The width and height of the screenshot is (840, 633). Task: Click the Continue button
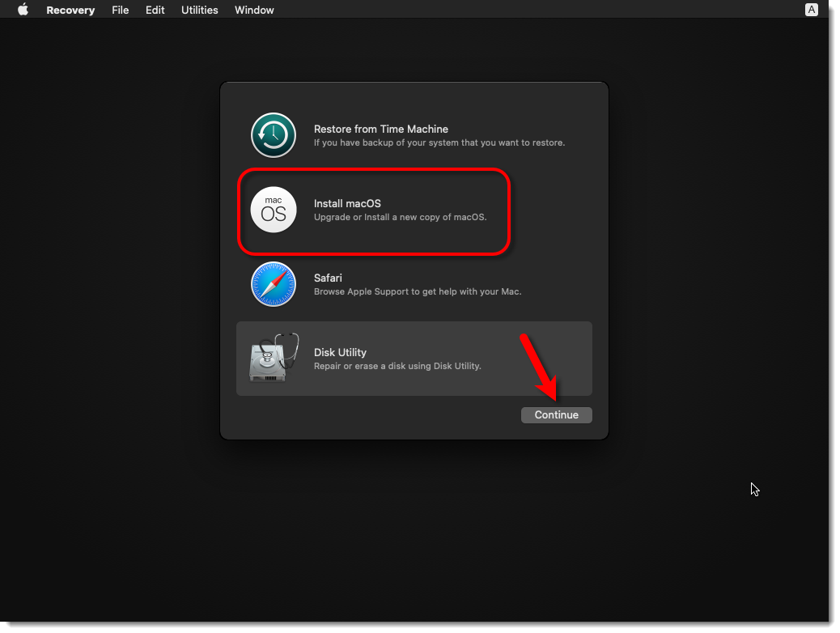click(x=556, y=415)
